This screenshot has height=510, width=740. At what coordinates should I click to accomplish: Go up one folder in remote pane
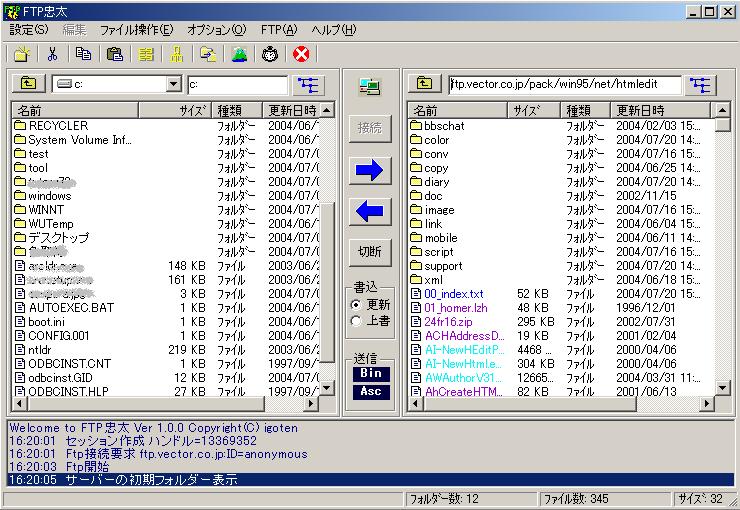tap(424, 84)
